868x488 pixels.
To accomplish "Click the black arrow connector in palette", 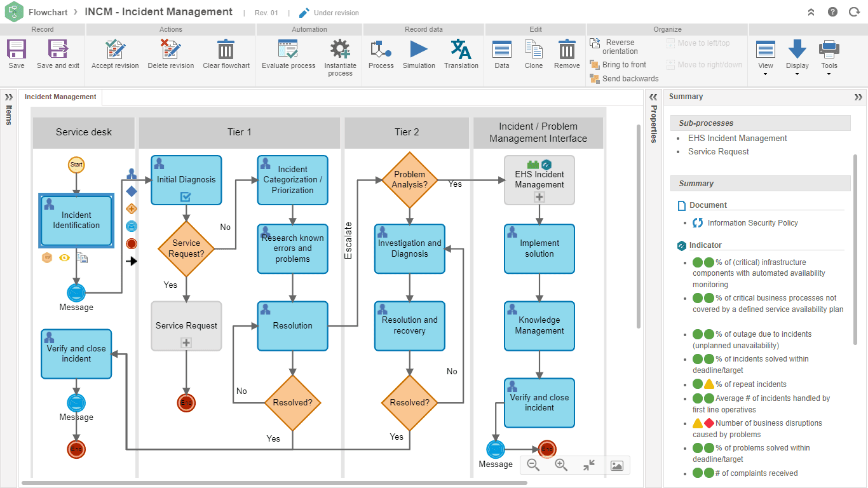I will 132,261.
